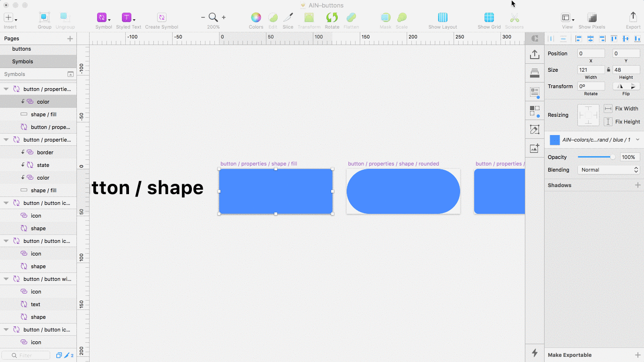Click the Export toolbar icon
This screenshot has height=362, width=644.
click(x=633, y=17)
